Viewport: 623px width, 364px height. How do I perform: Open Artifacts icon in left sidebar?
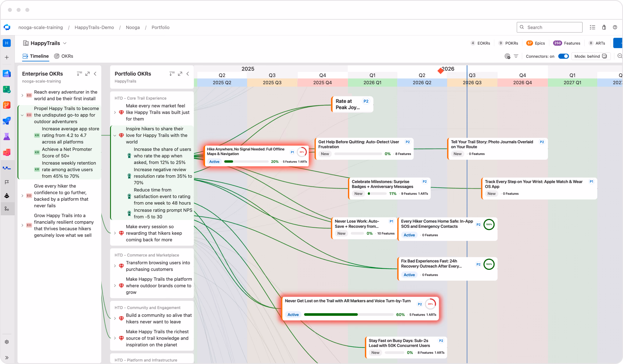point(7,152)
